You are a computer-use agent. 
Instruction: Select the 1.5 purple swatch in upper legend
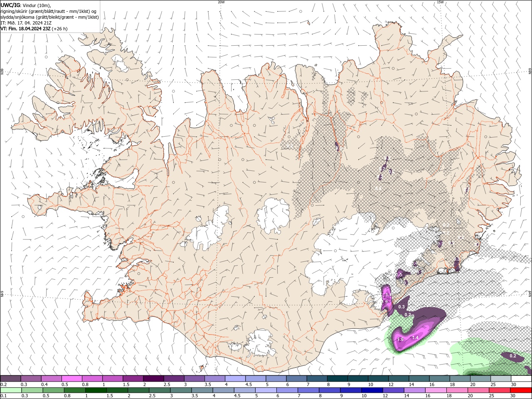(x=133, y=379)
